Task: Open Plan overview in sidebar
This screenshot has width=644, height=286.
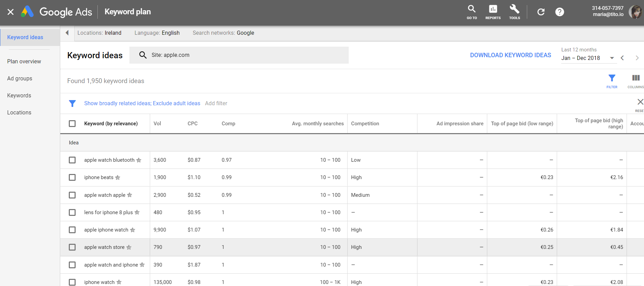Action: pos(24,61)
